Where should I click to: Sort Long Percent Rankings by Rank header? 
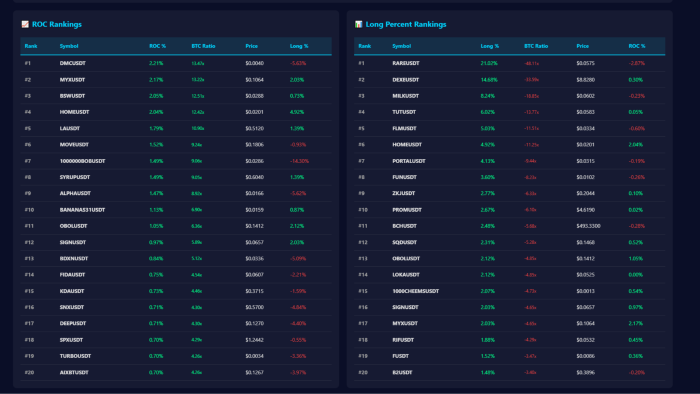tap(364, 46)
